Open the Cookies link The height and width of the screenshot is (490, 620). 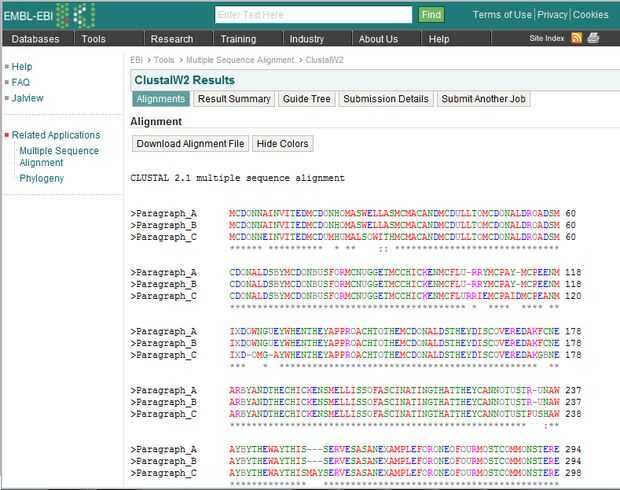(590, 15)
